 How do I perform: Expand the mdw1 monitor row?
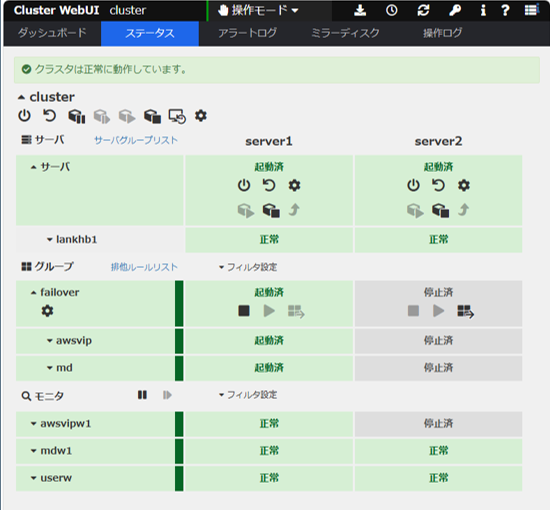33,451
